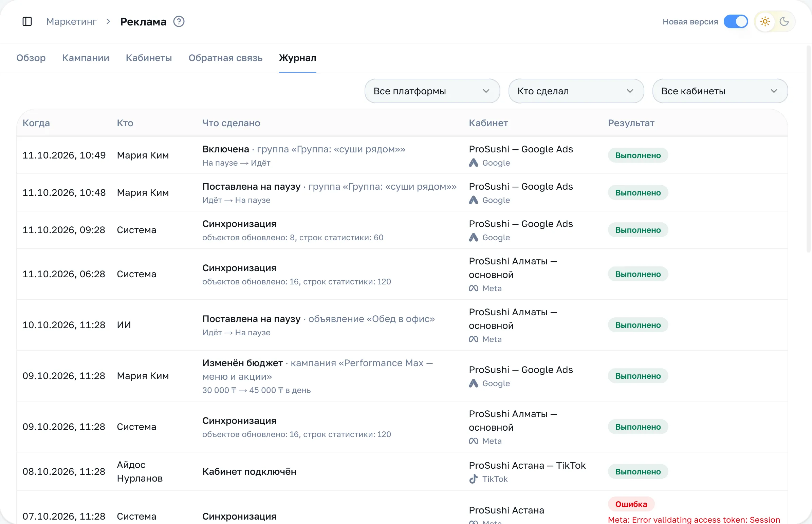Image resolution: width=812 pixels, height=524 pixels.
Task: Navigate to Маркетинг breadcrumb link
Action: (72, 21)
